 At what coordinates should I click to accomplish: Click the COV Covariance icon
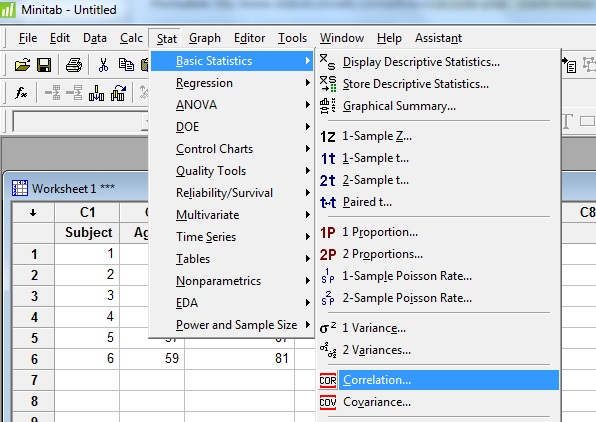pyautogui.click(x=328, y=402)
